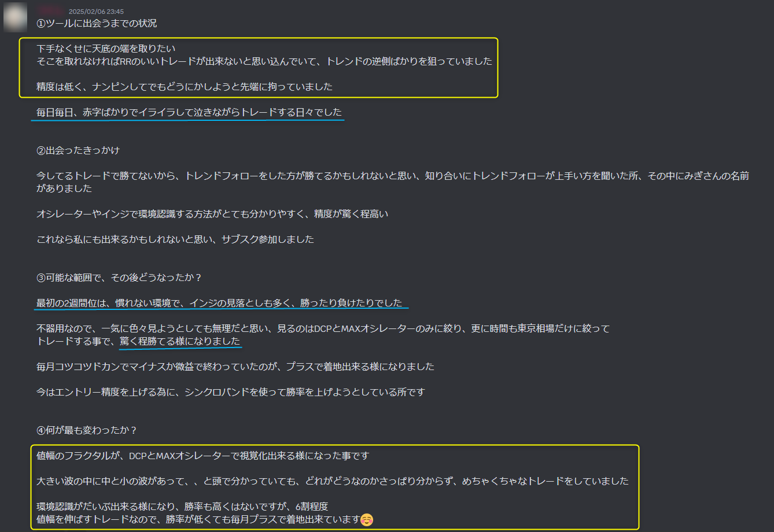Click the line オシレーターやインジで環境認識する方法

[x=212, y=214]
